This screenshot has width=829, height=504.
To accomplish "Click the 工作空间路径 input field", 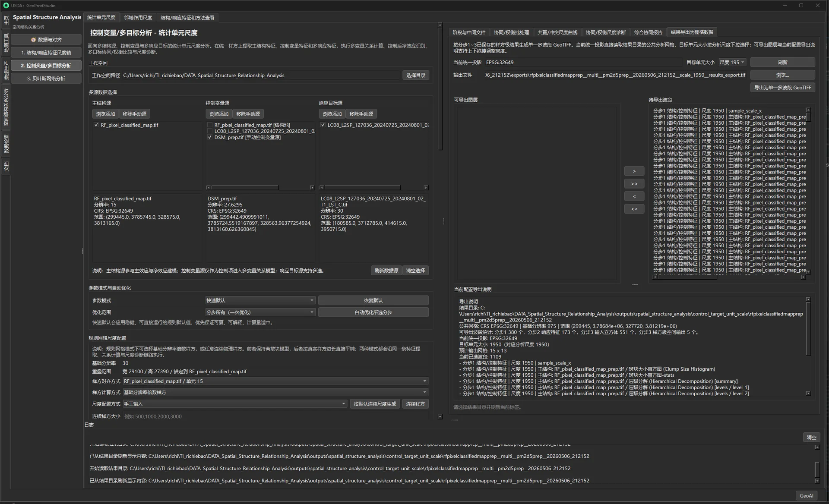I will click(x=261, y=75).
